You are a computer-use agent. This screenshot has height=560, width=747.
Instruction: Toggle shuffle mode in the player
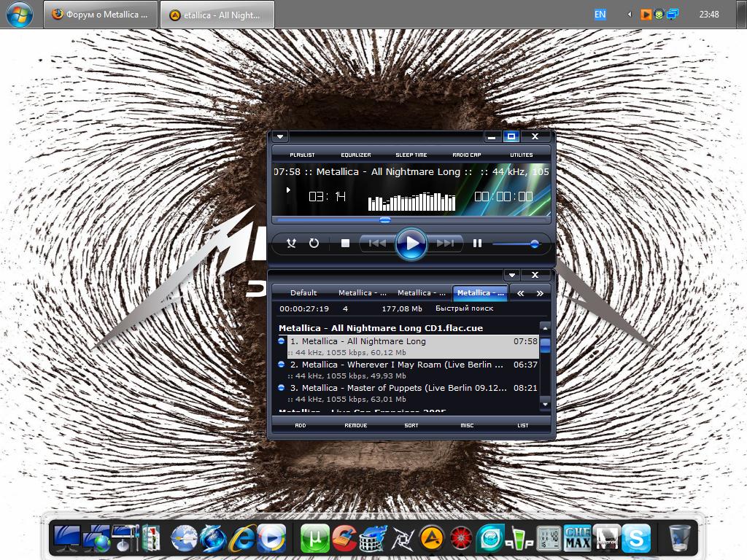(291, 244)
